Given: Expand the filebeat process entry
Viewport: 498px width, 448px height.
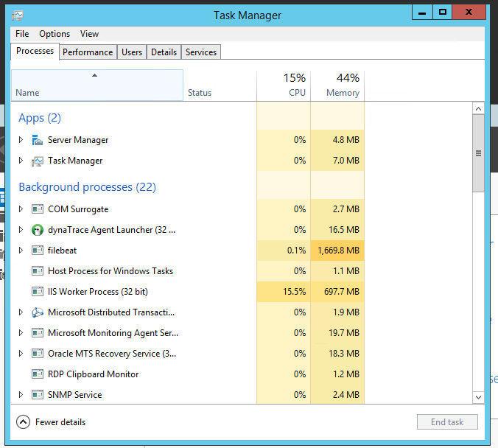Looking at the screenshot, I should coord(21,251).
